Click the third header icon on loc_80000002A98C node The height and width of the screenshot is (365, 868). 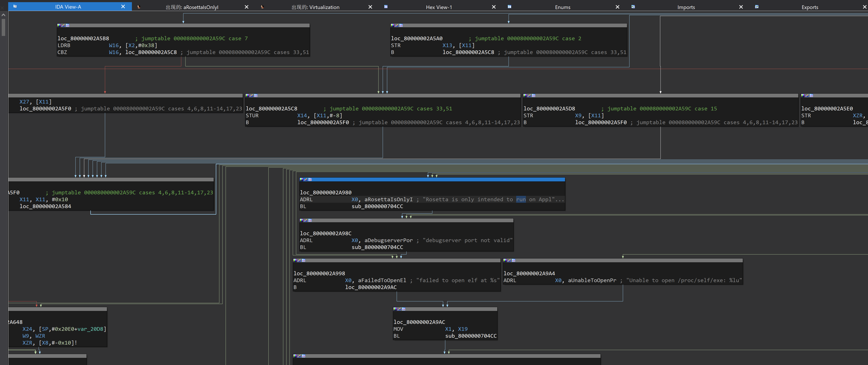pyautogui.click(x=310, y=220)
